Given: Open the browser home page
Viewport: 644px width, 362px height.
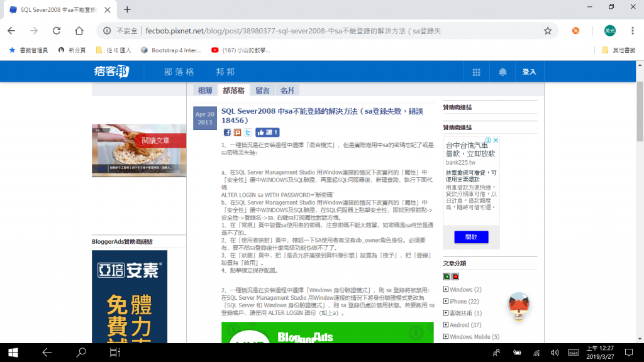Looking at the screenshot, I should (x=79, y=31).
